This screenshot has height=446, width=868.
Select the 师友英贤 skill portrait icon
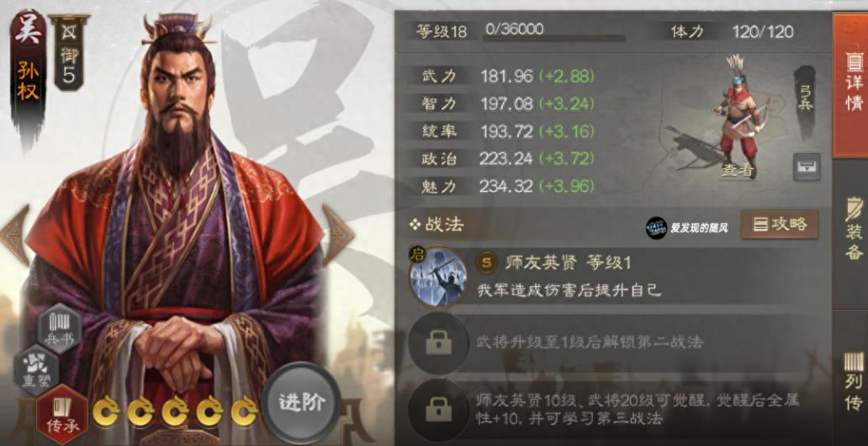438,277
